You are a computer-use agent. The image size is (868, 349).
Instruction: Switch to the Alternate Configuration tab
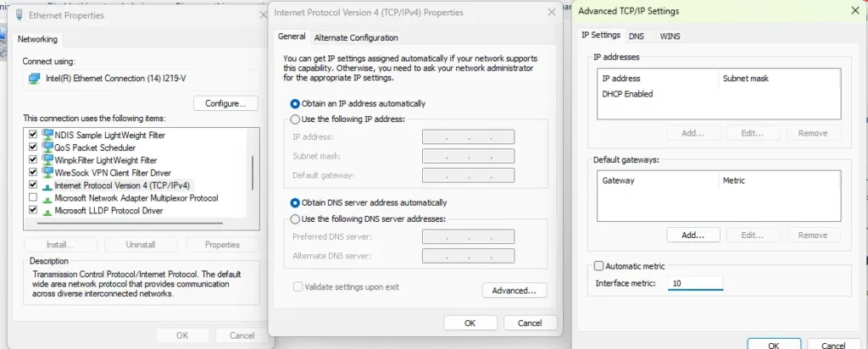[x=356, y=37]
